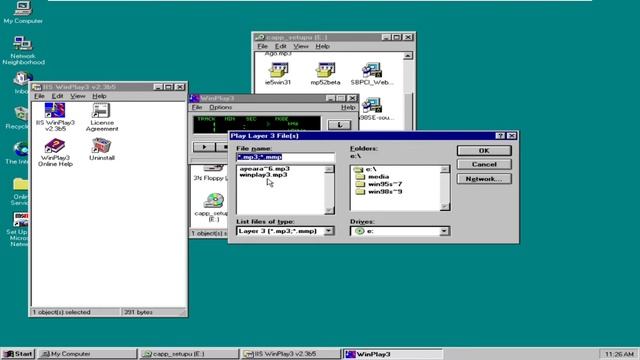This screenshot has width=640, height=360.
Task: Select ayeara~6.mp3 in the file list
Action: (264, 169)
